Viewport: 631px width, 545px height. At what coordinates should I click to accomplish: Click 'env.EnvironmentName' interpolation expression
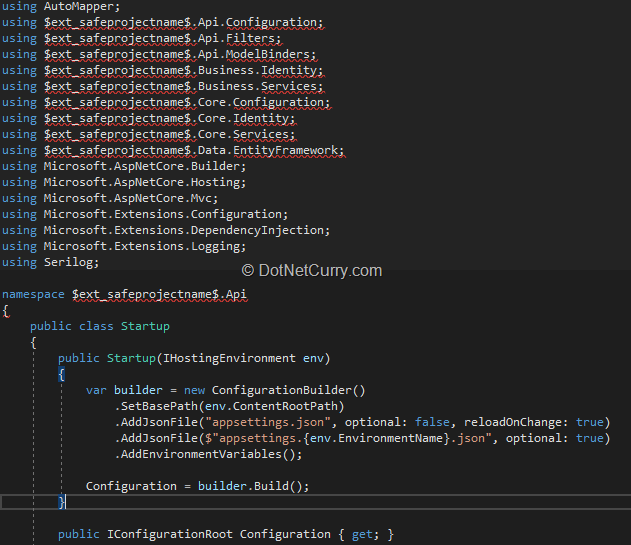pos(376,438)
